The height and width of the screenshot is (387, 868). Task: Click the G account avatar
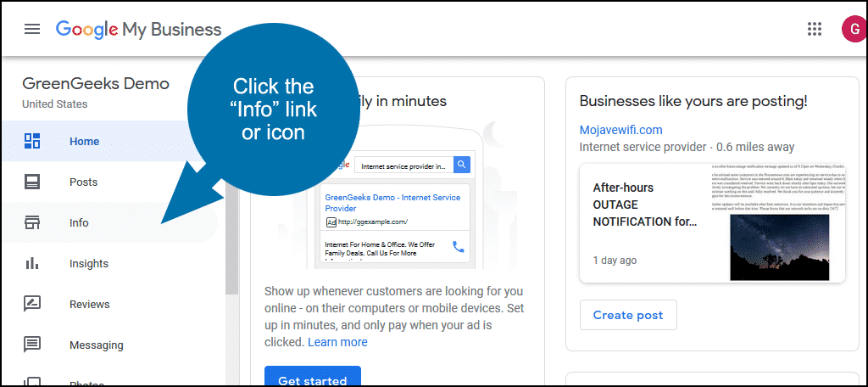click(854, 29)
